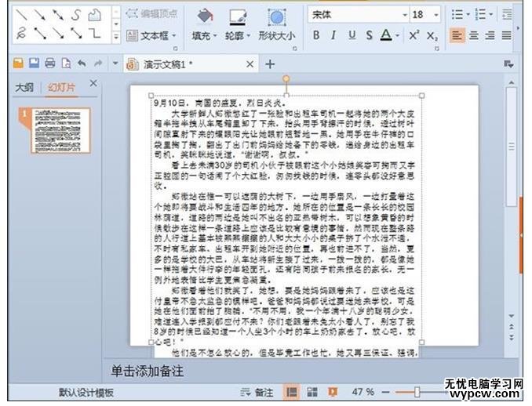Viewport: 532px width, 406px height.
Task: Click the 填充 fill paint bucket icon
Action: pyautogui.click(x=205, y=16)
